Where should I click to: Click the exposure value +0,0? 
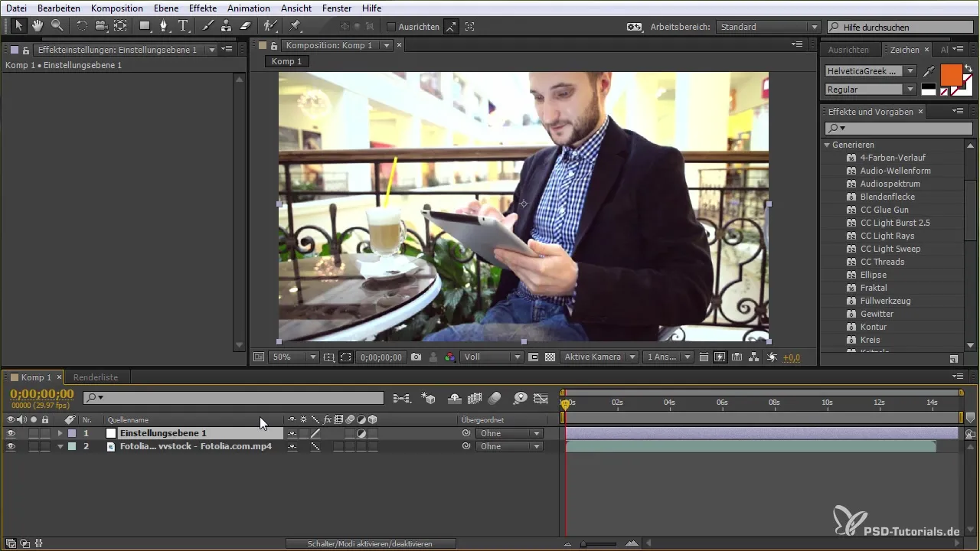791,357
